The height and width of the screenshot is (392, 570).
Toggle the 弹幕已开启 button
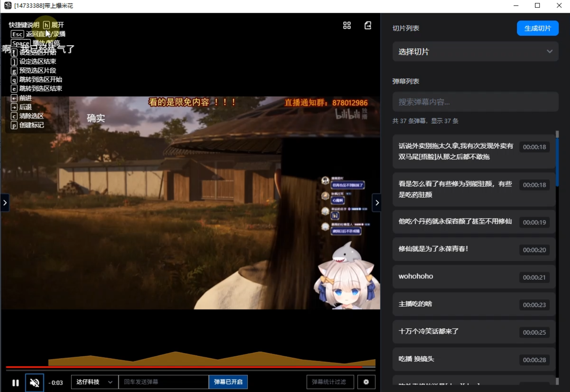tap(228, 382)
